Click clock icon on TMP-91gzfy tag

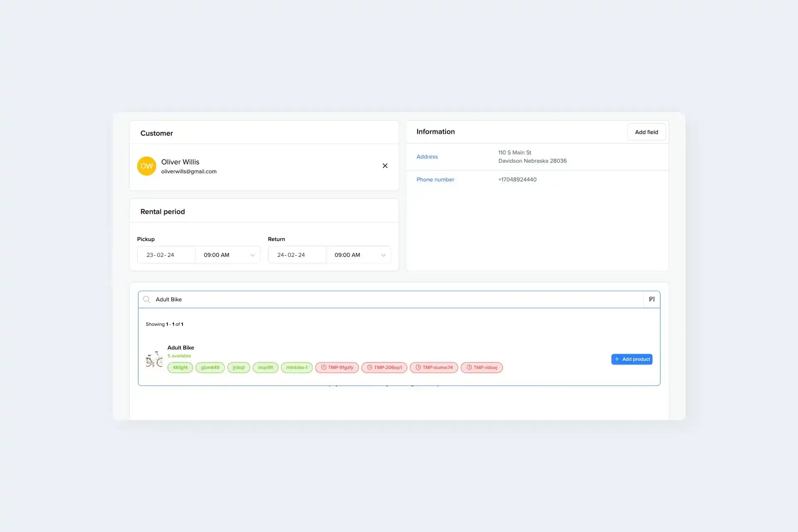pyautogui.click(x=323, y=367)
